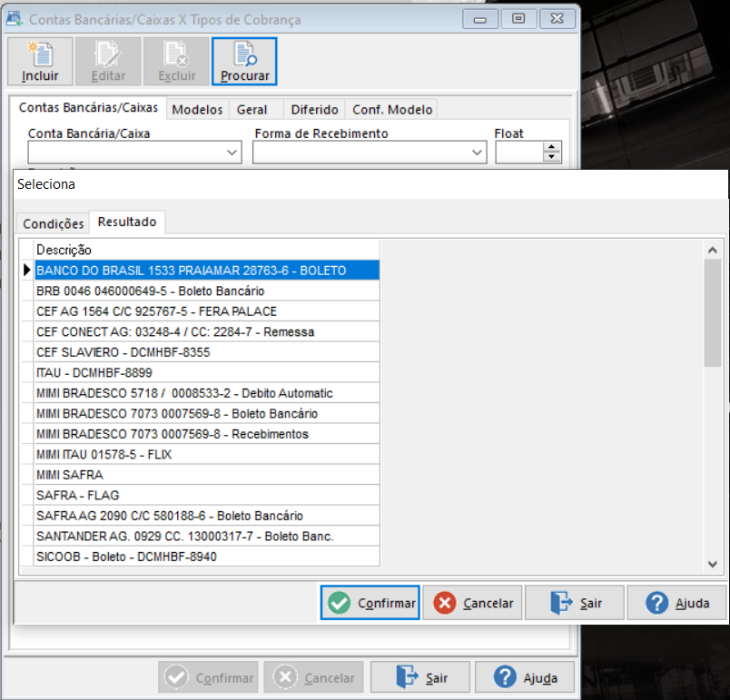Select the Resultado tab
Screen dimensions: 730x700
[127, 222]
